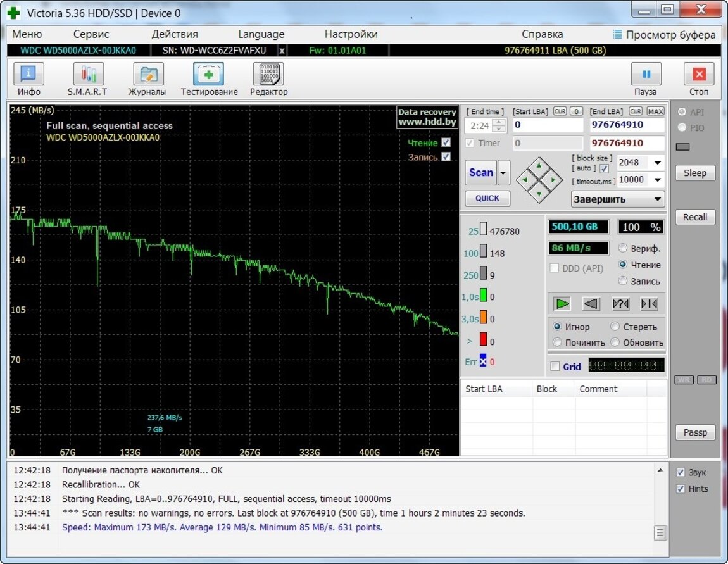Viewport: 728px width, 564px height.
Task: Click the Инфо toolbar icon
Action: [x=29, y=75]
